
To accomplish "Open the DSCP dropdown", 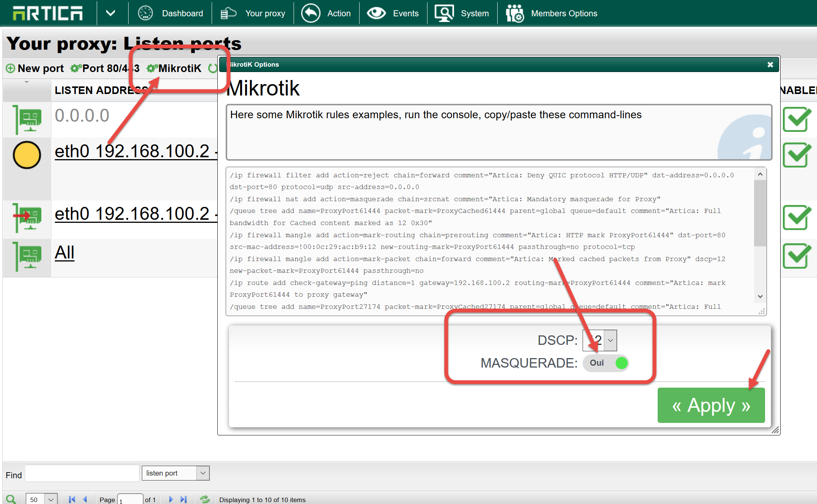I will point(599,340).
